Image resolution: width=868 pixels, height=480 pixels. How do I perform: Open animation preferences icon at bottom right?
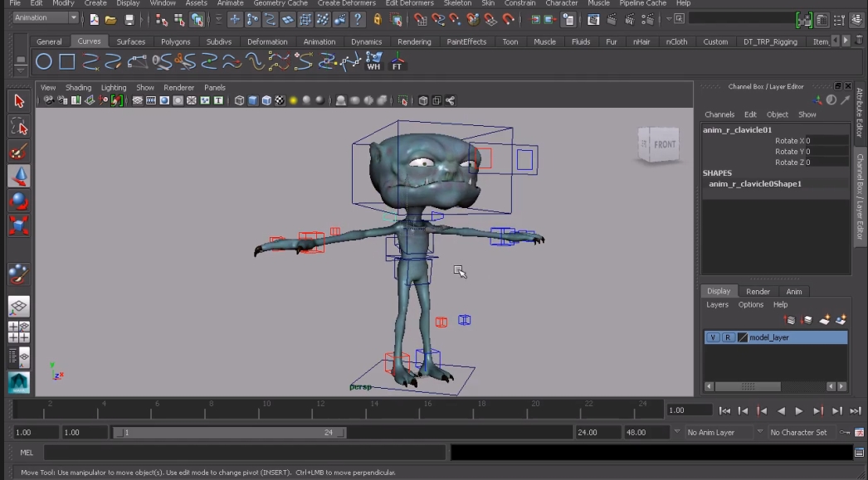[x=859, y=433]
